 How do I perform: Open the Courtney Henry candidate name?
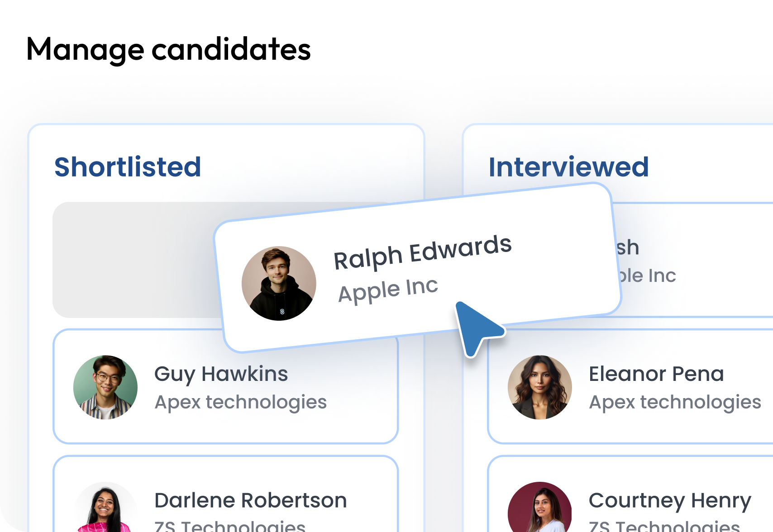pos(669,500)
